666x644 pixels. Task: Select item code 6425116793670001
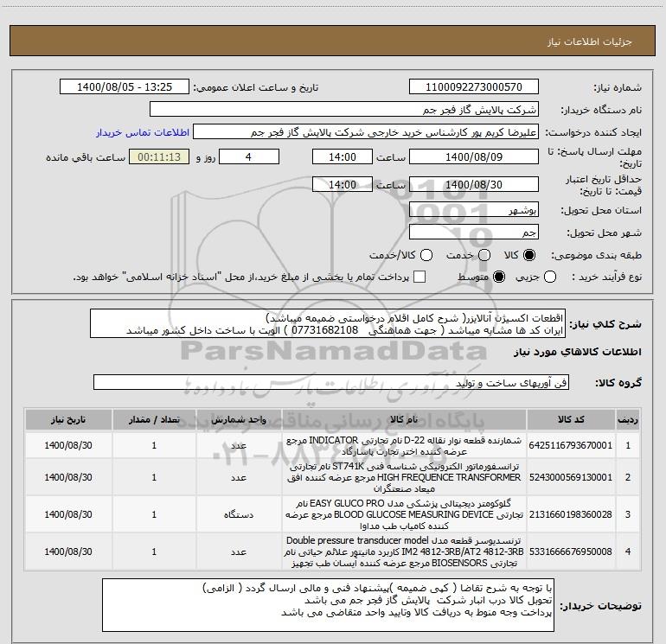[571, 445]
